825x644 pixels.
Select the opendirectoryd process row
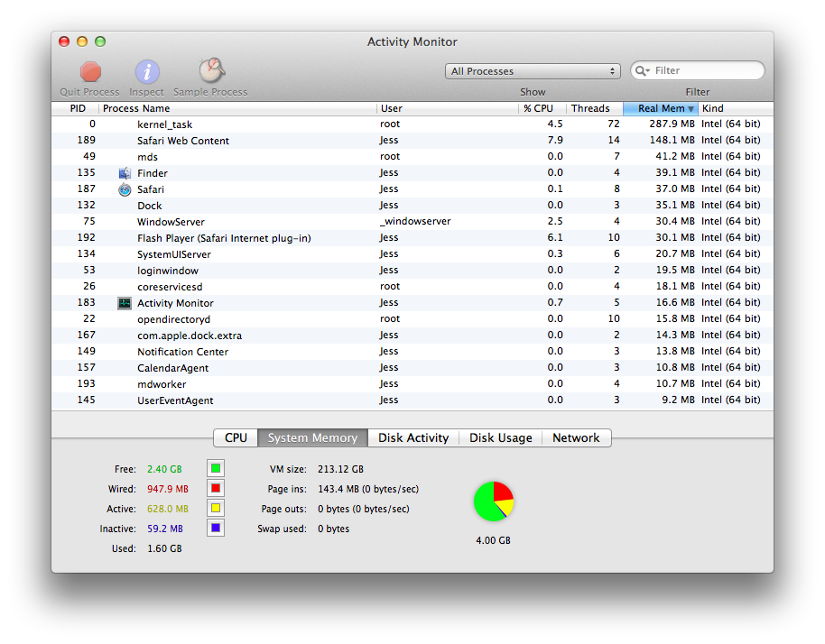pyautogui.click(x=412, y=319)
